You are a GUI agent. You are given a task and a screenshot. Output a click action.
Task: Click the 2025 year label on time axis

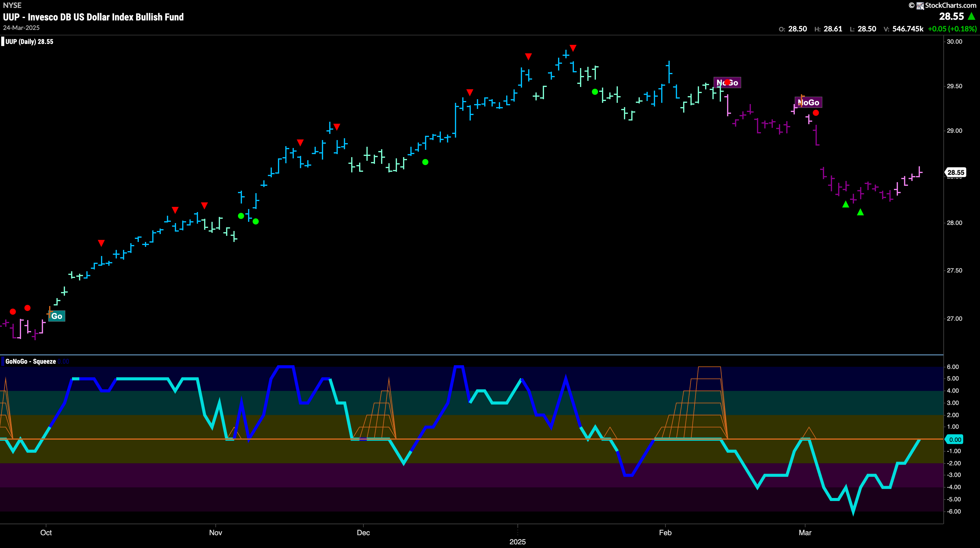tap(517, 542)
